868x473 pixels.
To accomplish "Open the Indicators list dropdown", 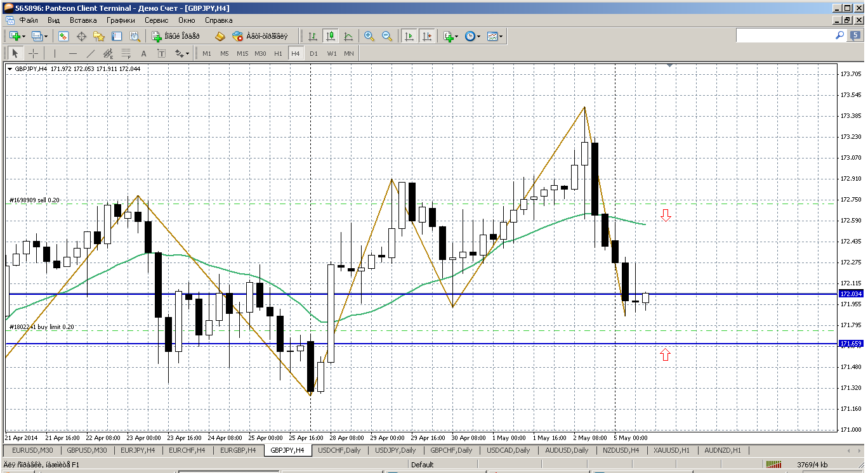I will tap(450, 36).
